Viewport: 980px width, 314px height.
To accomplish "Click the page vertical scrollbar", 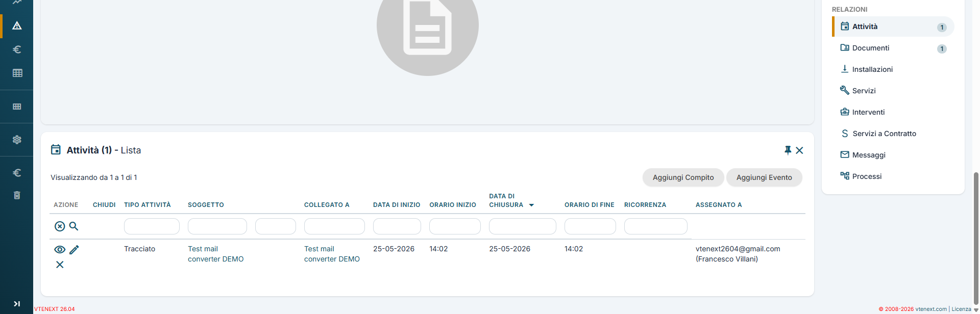I will point(976,238).
